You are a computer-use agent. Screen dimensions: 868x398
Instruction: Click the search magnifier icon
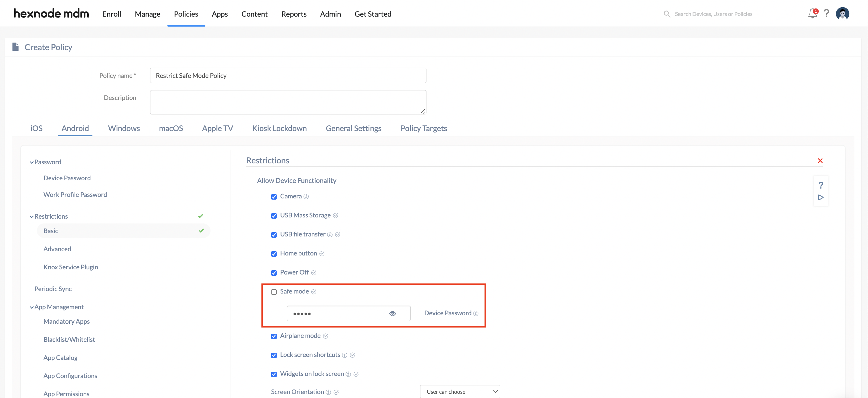coord(667,14)
